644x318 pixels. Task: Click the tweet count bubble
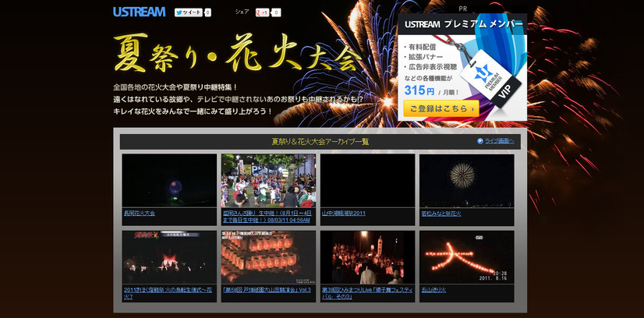208,12
